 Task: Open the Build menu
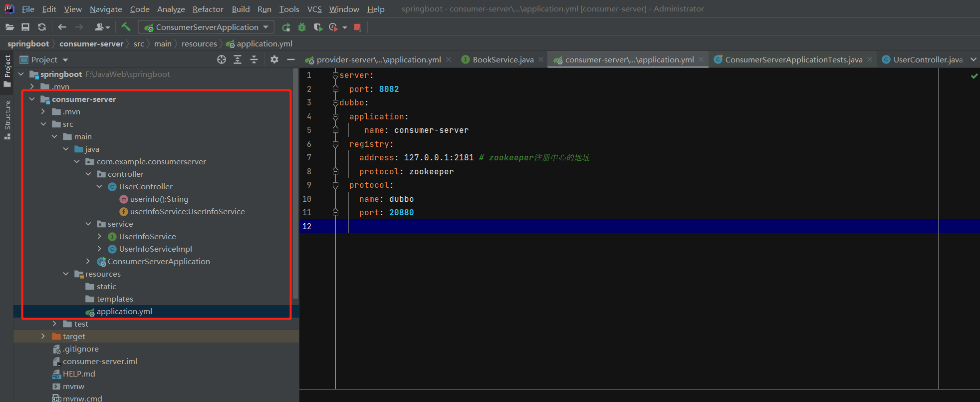point(241,9)
